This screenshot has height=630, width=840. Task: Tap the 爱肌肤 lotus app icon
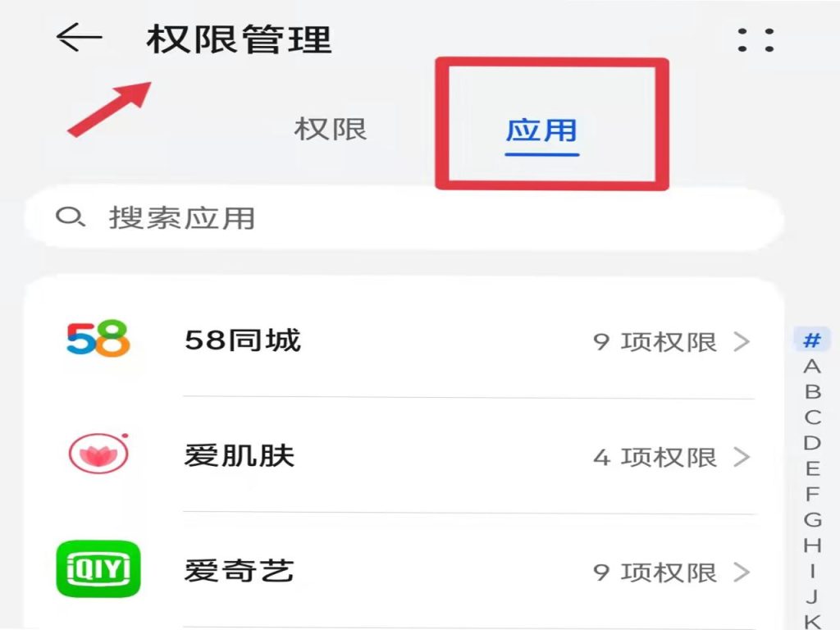(98, 453)
